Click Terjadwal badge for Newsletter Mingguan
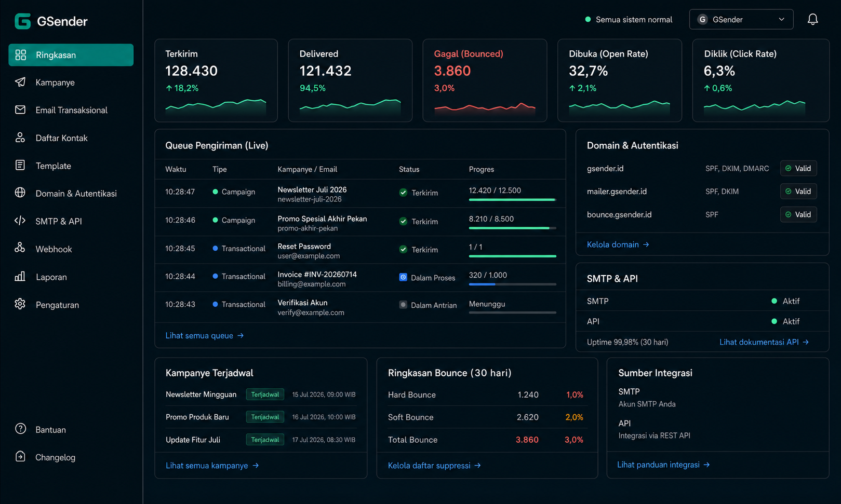The height and width of the screenshot is (504, 841). [x=265, y=394]
